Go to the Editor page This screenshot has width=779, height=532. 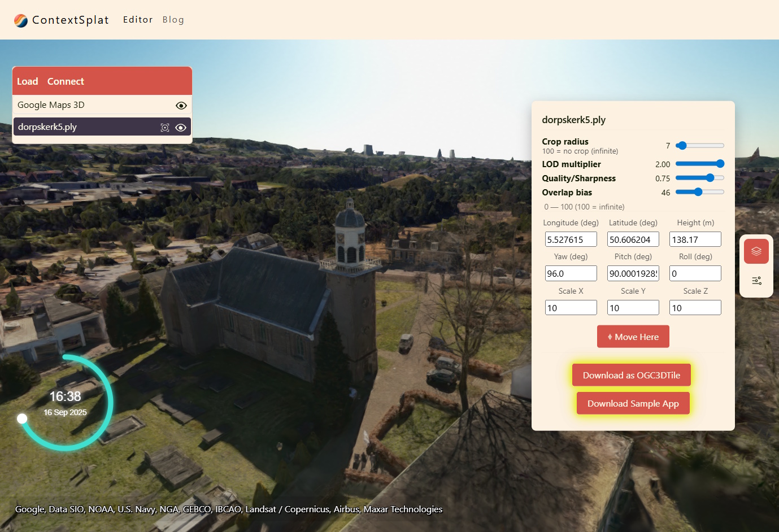pos(138,20)
